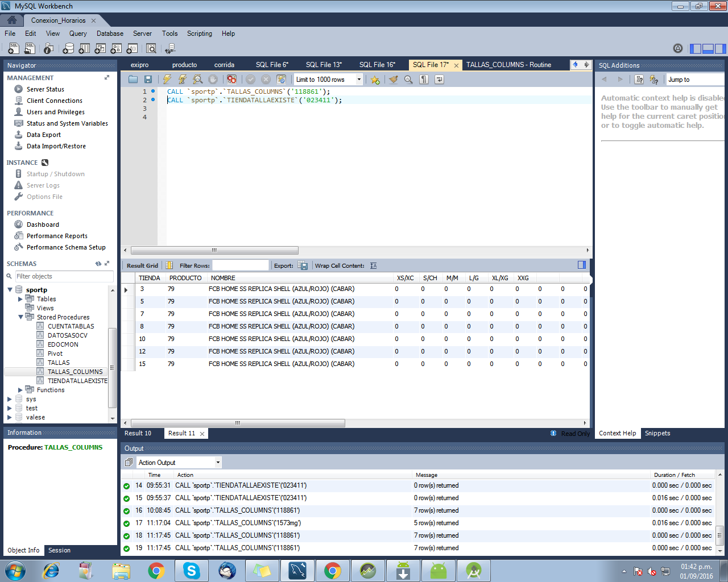The width and height of the screenshot is (728, 582).
Task: Click the schema tree vertical scrollbar
Action: 112,368
